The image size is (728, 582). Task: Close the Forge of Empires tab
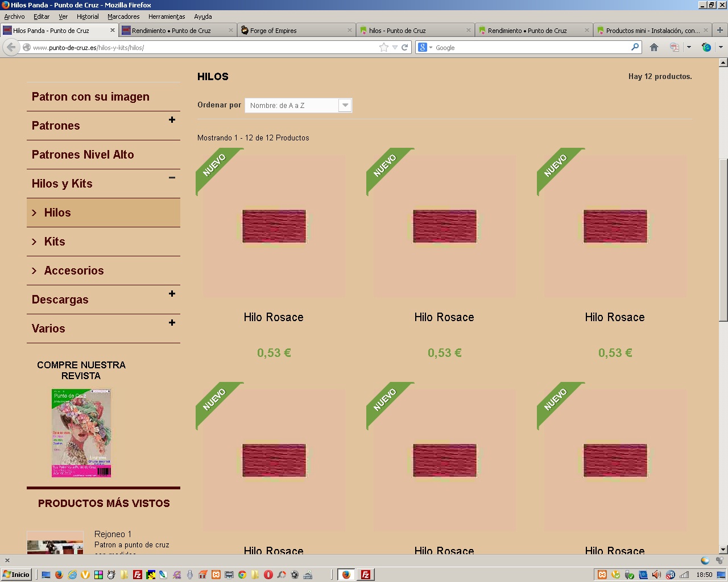(350, 30)
